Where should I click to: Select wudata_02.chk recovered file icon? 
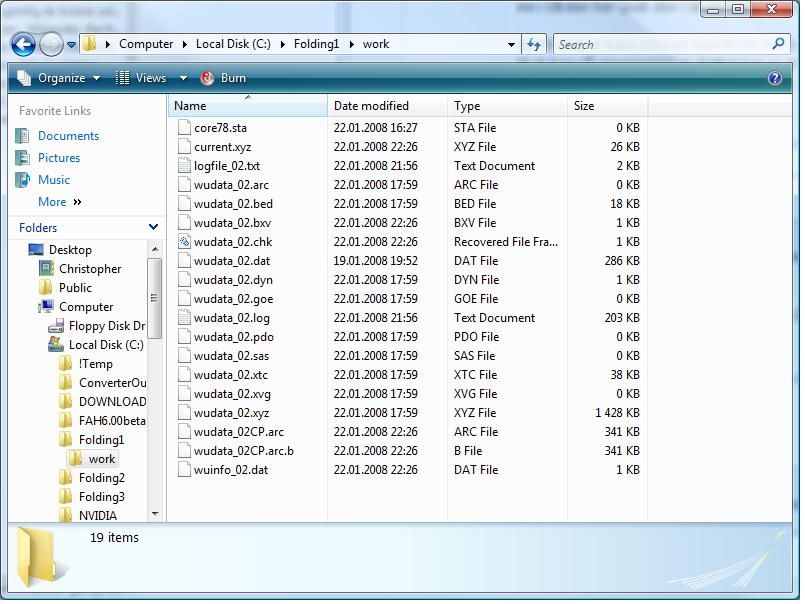(184, 242)
